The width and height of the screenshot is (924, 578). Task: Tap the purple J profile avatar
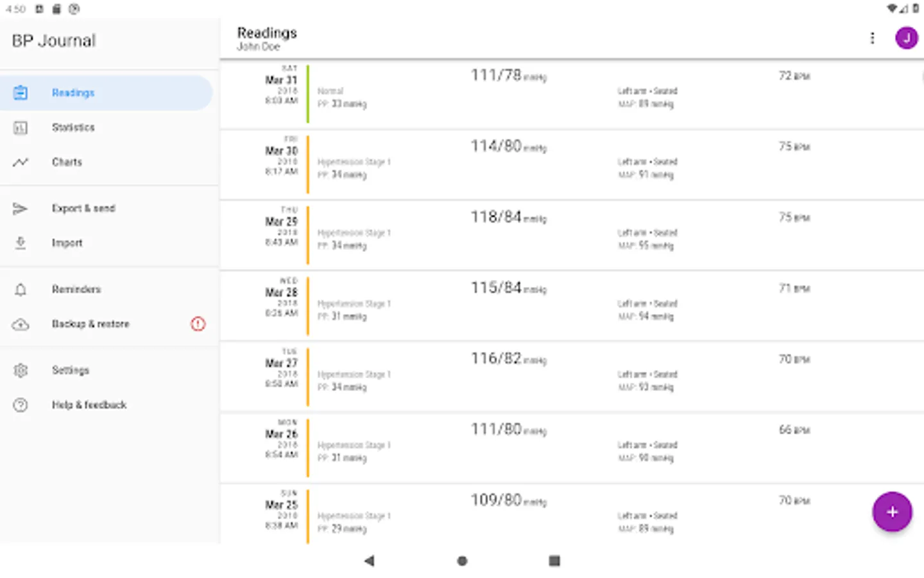(906, 39)
